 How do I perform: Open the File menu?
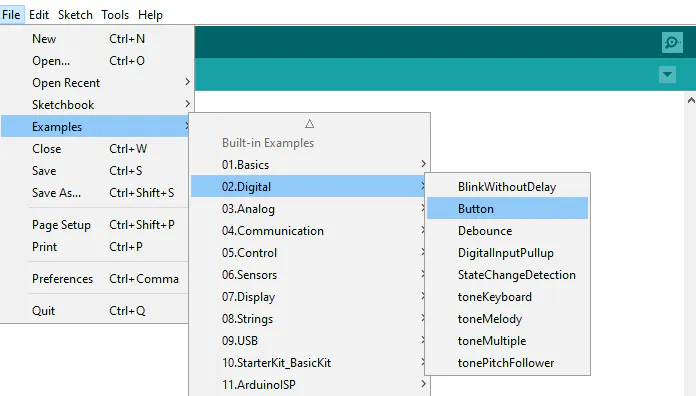[x=11, y=15]
